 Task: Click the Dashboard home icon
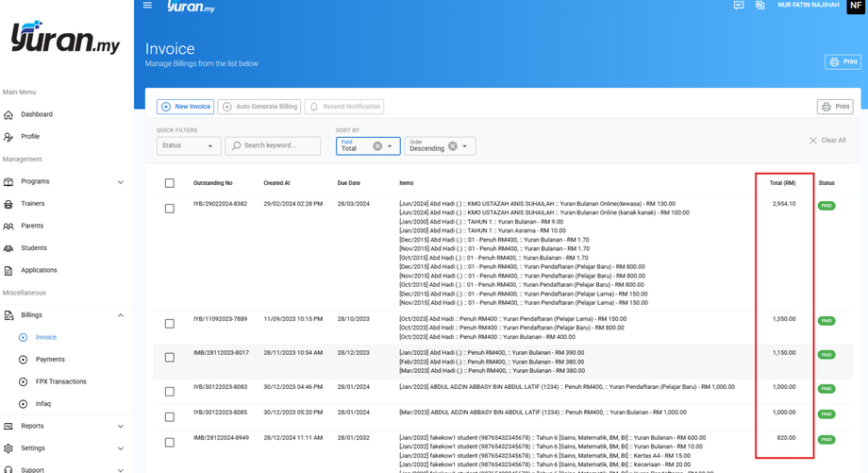[9, 114]
